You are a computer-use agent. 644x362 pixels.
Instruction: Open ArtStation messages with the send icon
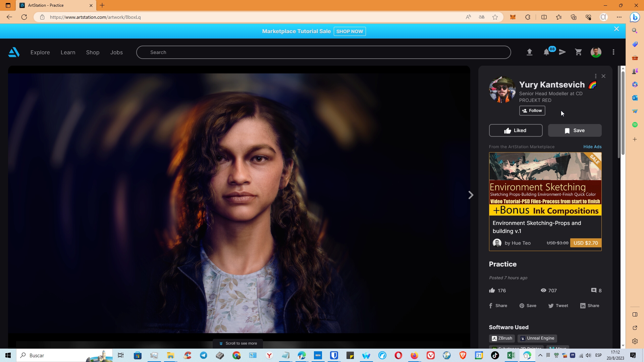tap(562, 52)
